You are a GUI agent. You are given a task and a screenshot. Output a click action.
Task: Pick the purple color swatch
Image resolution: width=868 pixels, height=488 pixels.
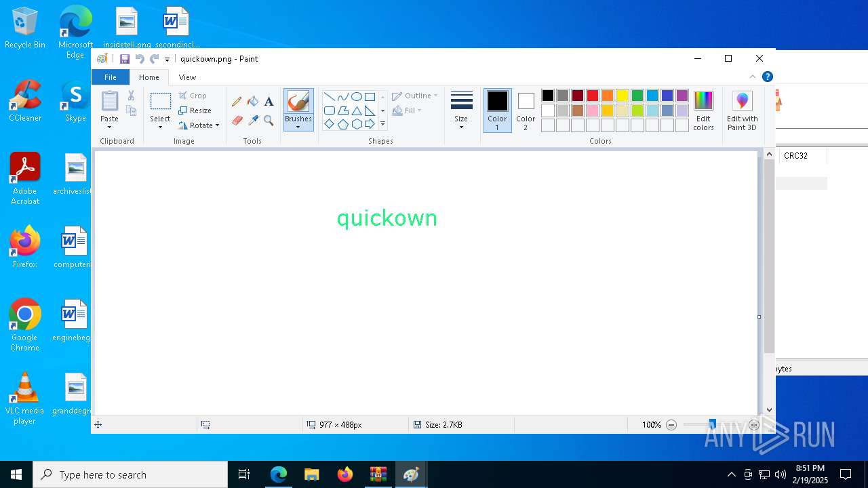[x=682, y=96]
